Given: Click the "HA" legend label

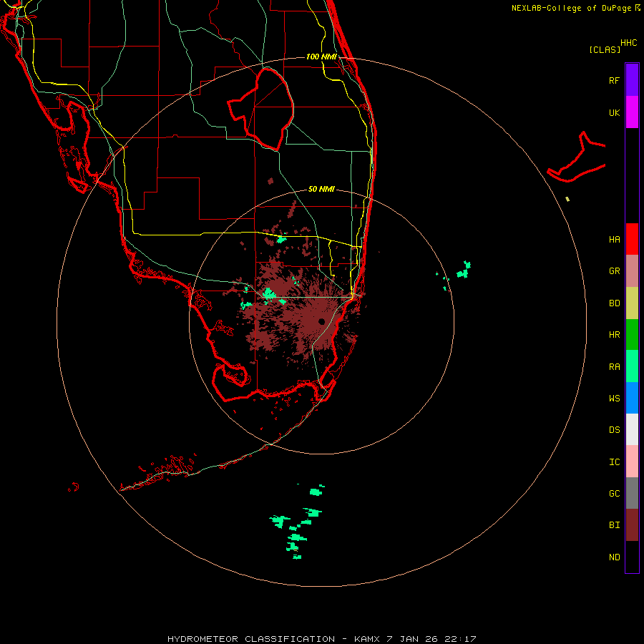Looking at the screenshot, I should click(615, 239).
